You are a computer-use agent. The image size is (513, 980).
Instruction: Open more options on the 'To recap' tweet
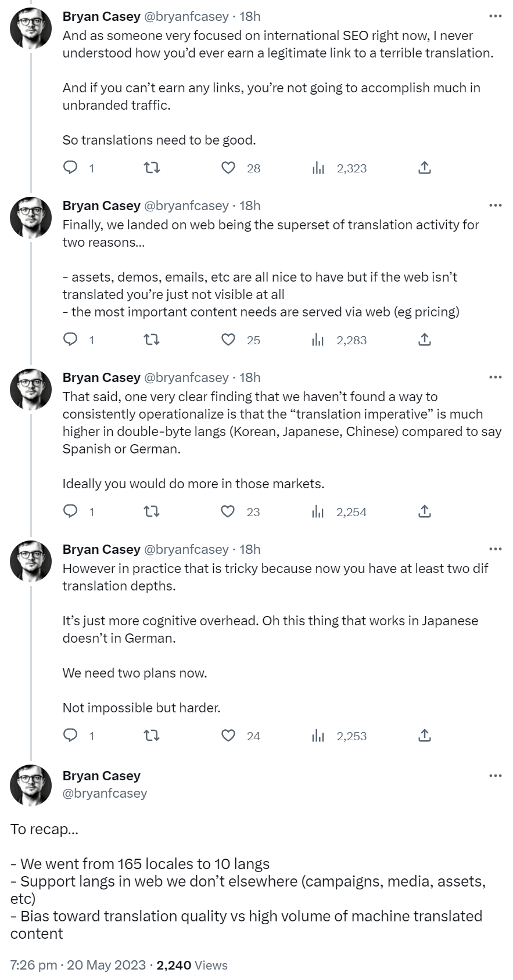tap(495, 776)
